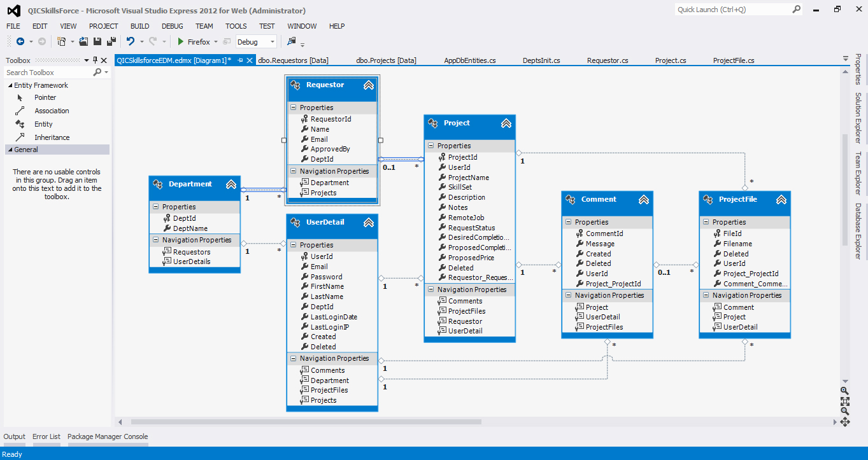Close the Toolbox panel
Screen dimensions: 868x460
tap(104, 60)
